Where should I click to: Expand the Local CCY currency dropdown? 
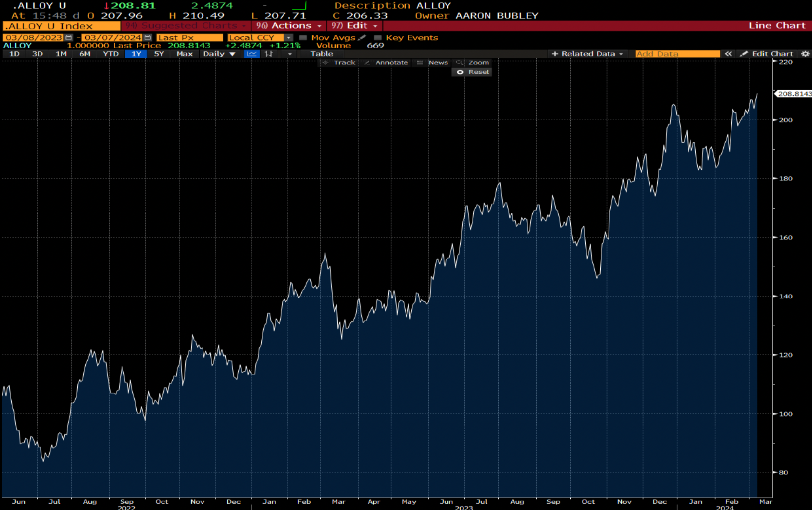pos(289,38)
